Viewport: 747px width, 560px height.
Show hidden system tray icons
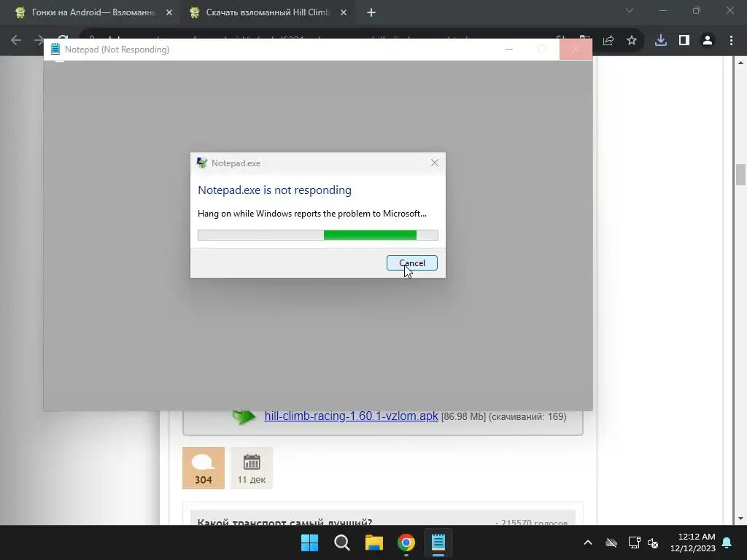pos(588,542)
